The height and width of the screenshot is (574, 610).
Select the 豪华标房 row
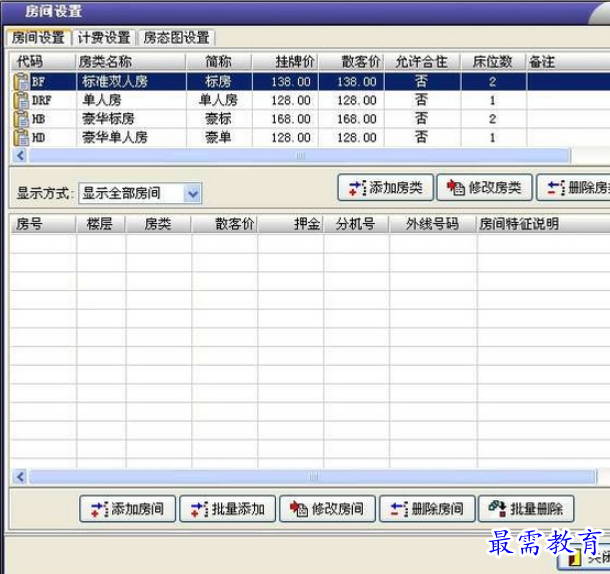click(x=310, y=119)
